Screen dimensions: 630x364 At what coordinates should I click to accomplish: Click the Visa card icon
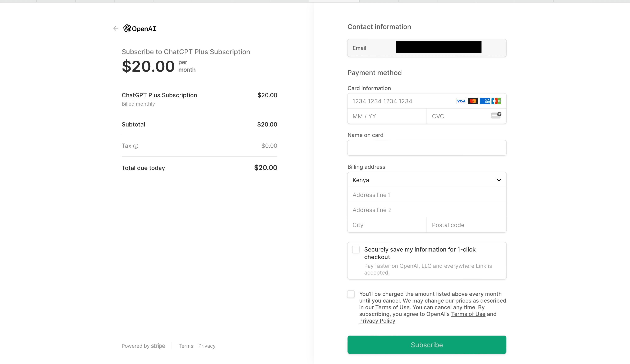(x=461, y=101)
